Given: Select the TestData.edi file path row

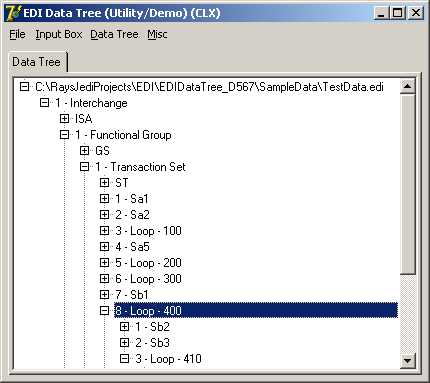Looking at the screenshot, I should [209, 87].
